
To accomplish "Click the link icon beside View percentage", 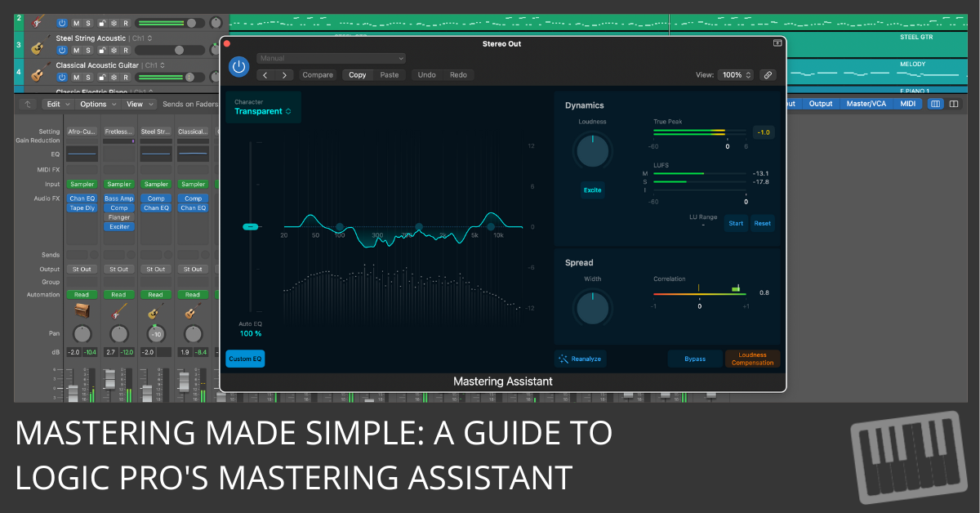I will click(x=767, y=75).
